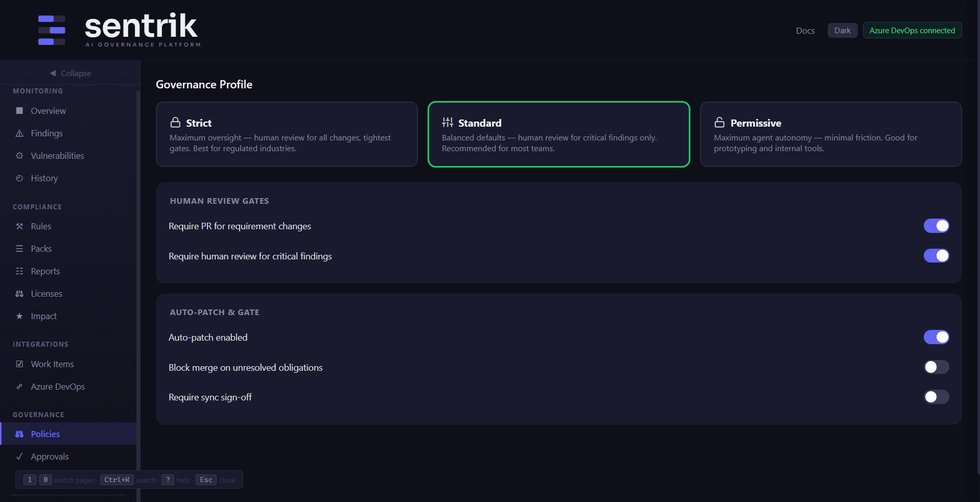This screenshot has height=502, width=980.
Task: Click the INTEGRATIONS sidebar section label
Action: point(40,344)
